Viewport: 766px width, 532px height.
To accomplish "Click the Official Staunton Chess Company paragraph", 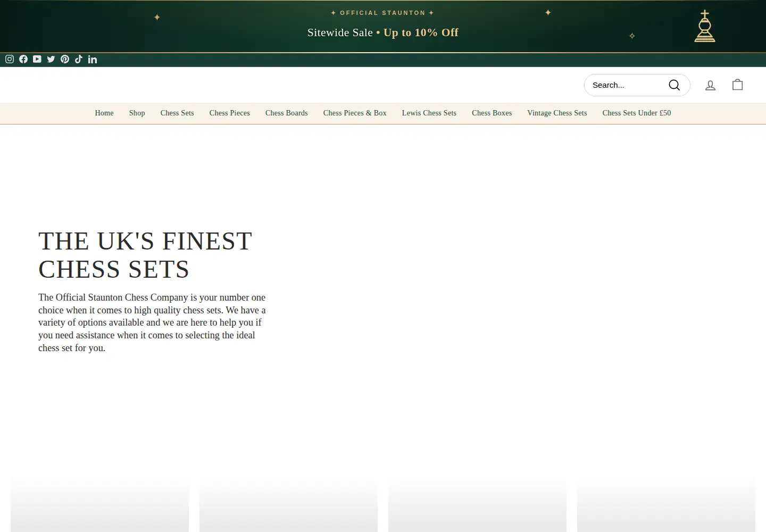I will click(x=152, y=322).
